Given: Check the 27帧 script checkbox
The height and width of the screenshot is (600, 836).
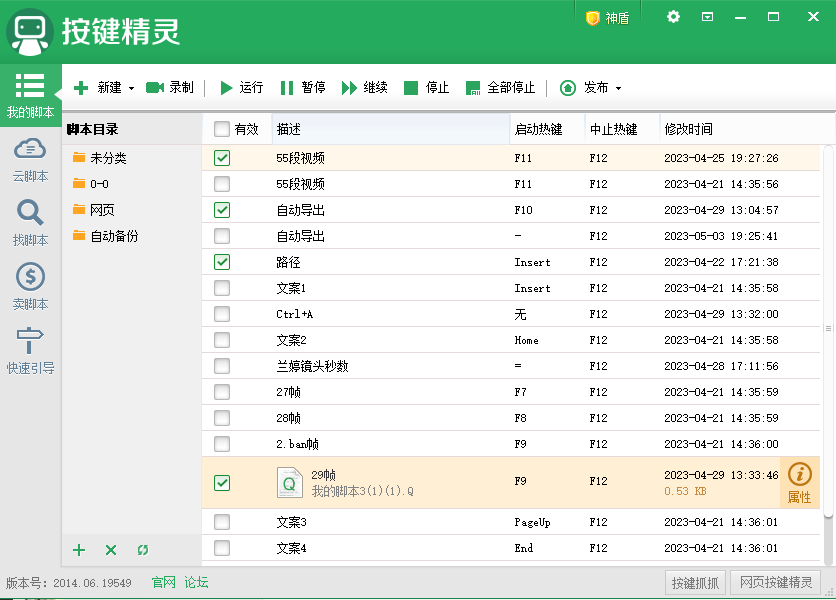Looking at the screenshot, I should pos(222,392).
